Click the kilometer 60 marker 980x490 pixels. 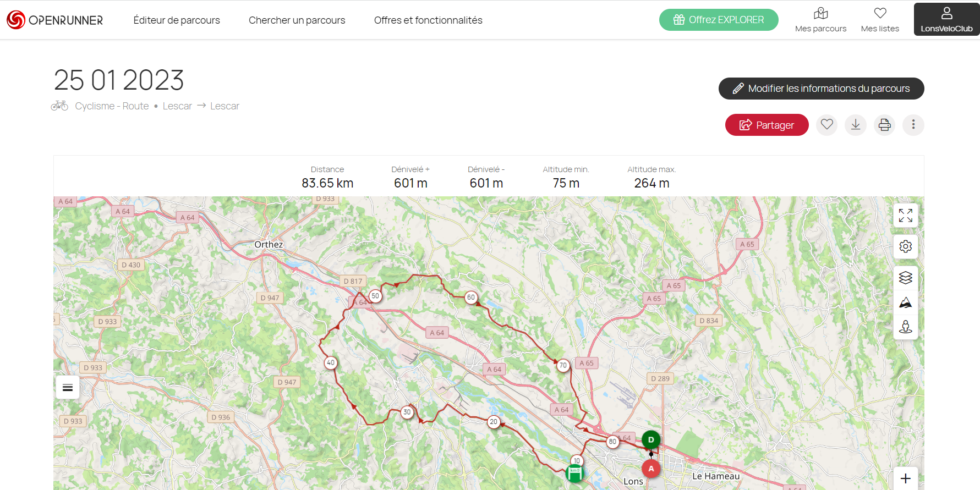[x=471, y=298]
